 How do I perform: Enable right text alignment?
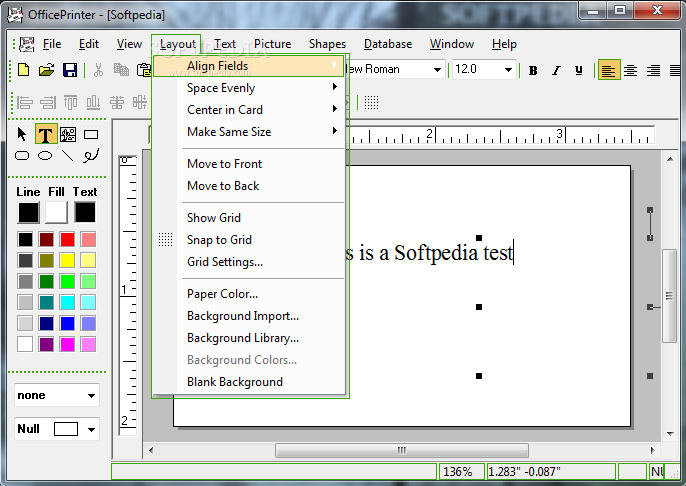pos(654,70)
